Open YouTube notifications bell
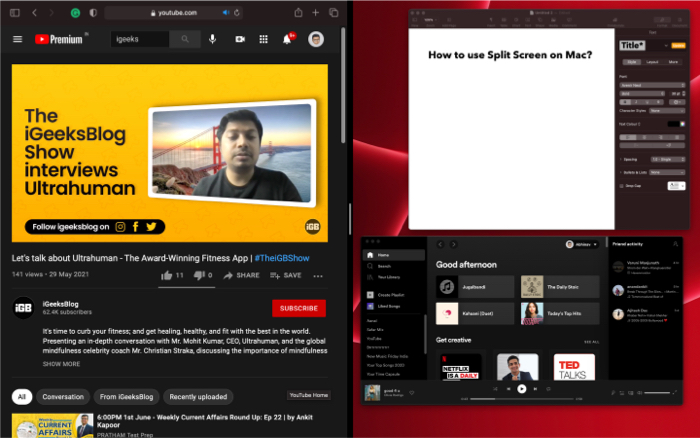 click(287, 39)
